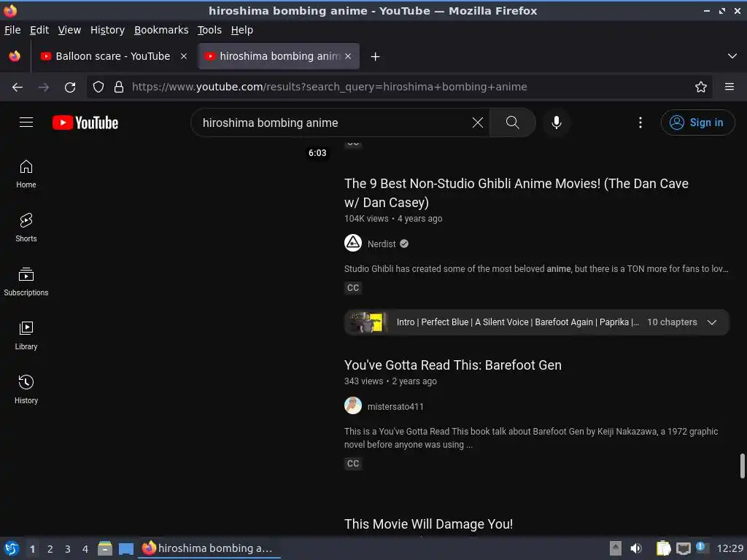Reload the current page
The width and height of the screenshot is (747, 560).
70,87
